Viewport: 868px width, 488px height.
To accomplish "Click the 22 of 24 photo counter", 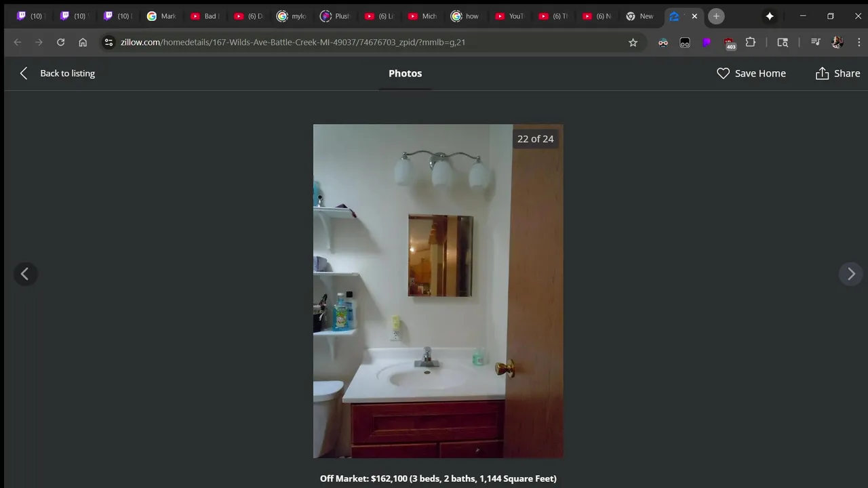I will click(x=535, y=139).
